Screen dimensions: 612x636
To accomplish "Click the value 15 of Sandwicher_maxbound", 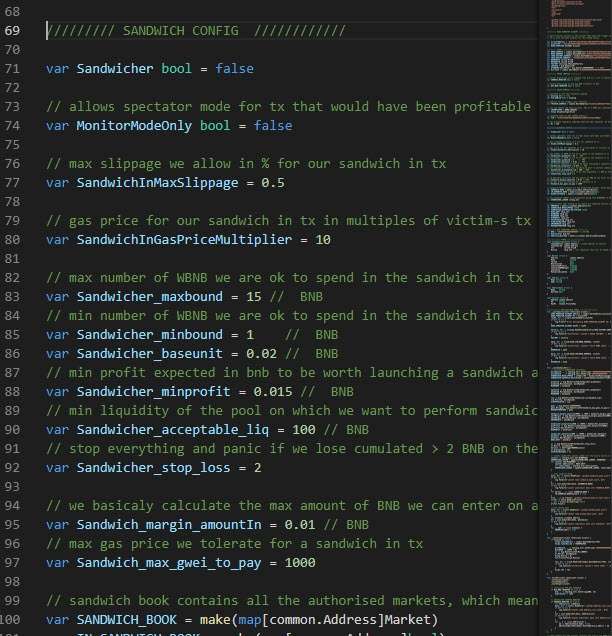I will coord(254,297).
